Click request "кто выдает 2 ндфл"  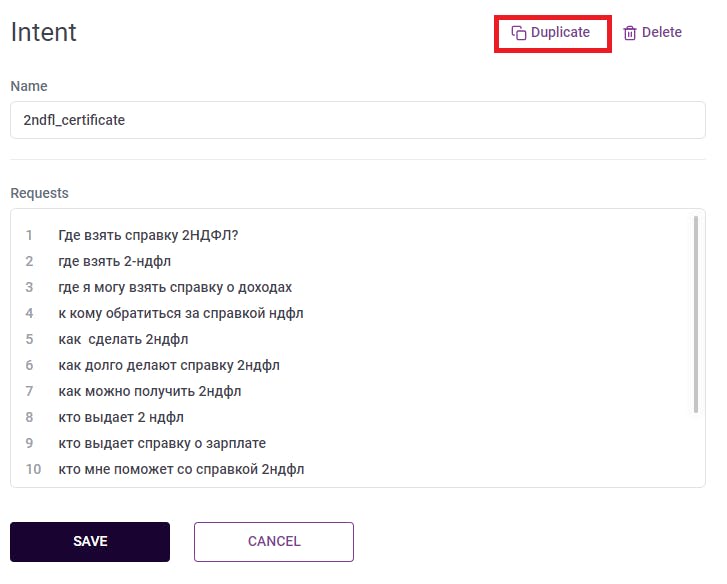tap(121, 418)
